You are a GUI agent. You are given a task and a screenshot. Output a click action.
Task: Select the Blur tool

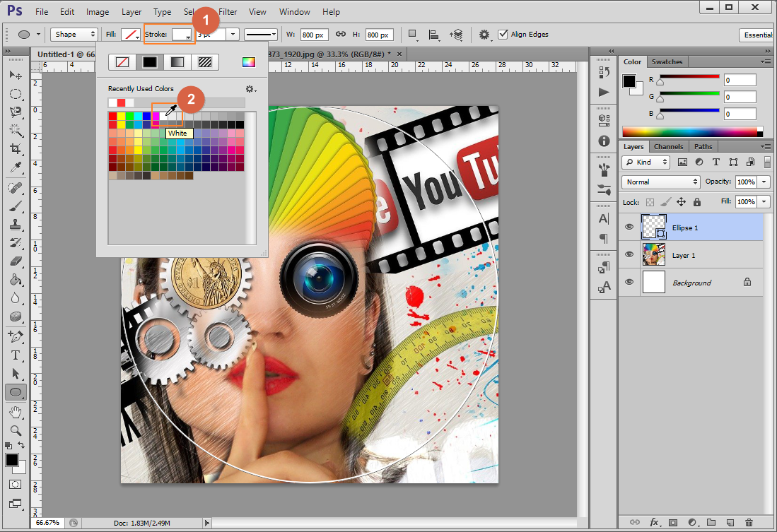click(x=16, y=297)
